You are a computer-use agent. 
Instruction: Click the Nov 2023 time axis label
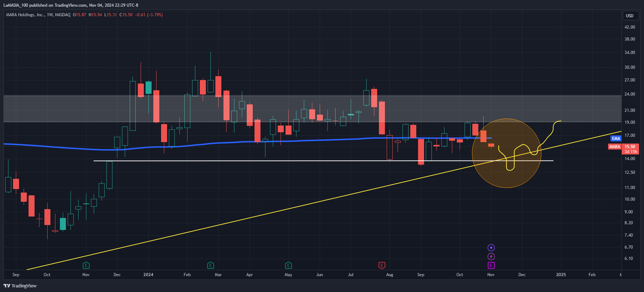click(x=86, y=275)
